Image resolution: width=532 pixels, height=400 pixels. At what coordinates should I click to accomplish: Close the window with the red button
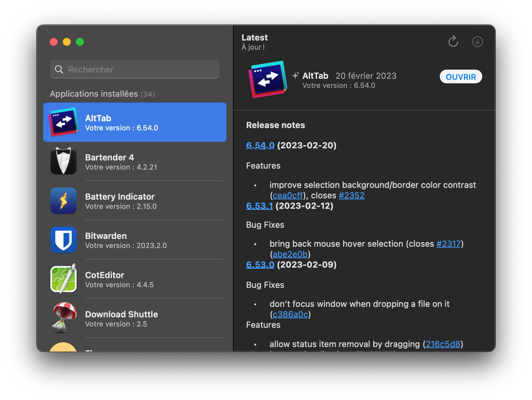tap(54, 42)
